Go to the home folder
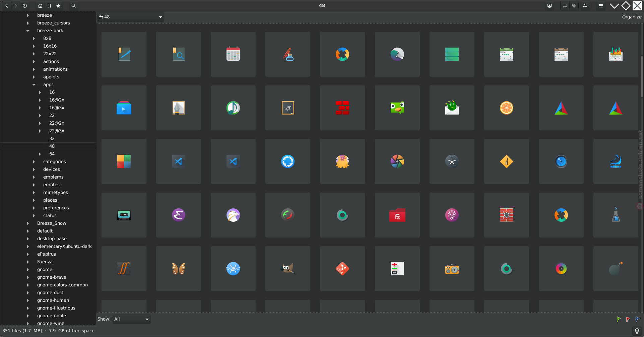This screenshot has width=644, height=337. [40, 6]
